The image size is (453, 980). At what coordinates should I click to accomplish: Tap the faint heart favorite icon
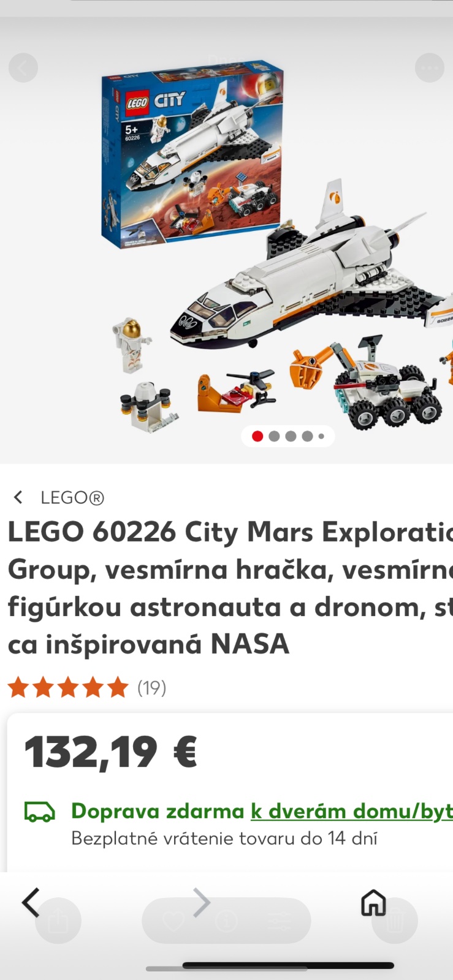click(x=173, y=920)
